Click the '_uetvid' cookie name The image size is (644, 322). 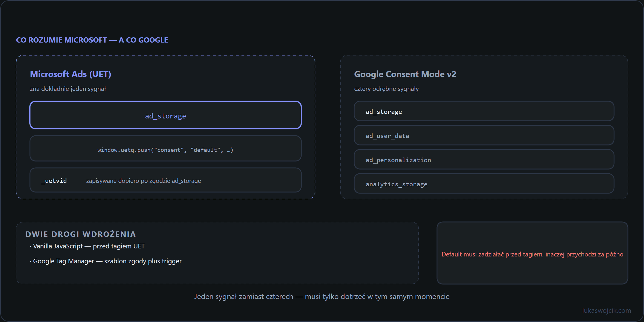54,181
